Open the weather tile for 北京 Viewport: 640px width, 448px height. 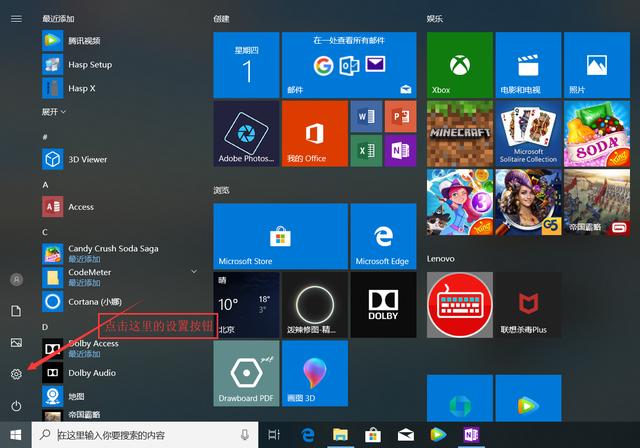click(x=246, y=305)
